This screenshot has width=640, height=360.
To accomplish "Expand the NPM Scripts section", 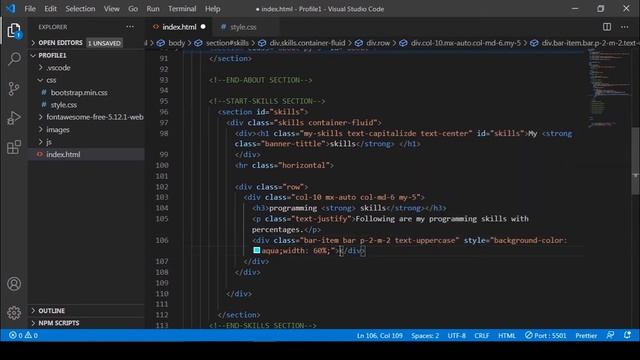I will [x=59, y=323].
